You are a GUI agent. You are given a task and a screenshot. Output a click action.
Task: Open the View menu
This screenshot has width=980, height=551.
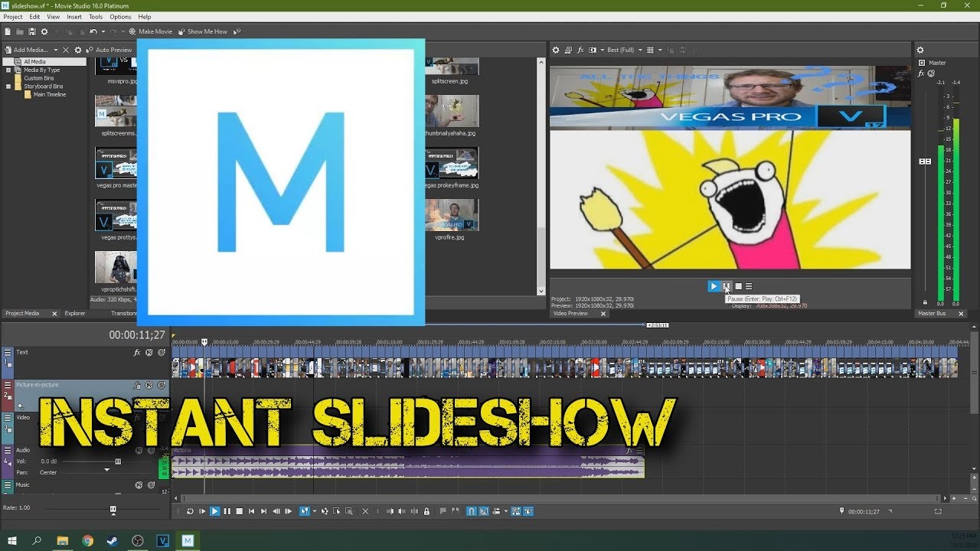point(53,17)
